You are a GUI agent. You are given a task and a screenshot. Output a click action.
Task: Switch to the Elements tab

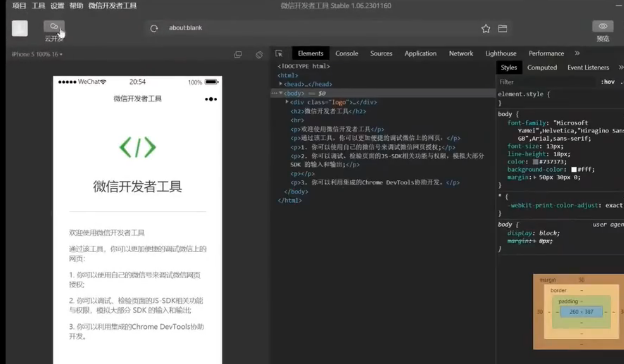tap(310, 53)
